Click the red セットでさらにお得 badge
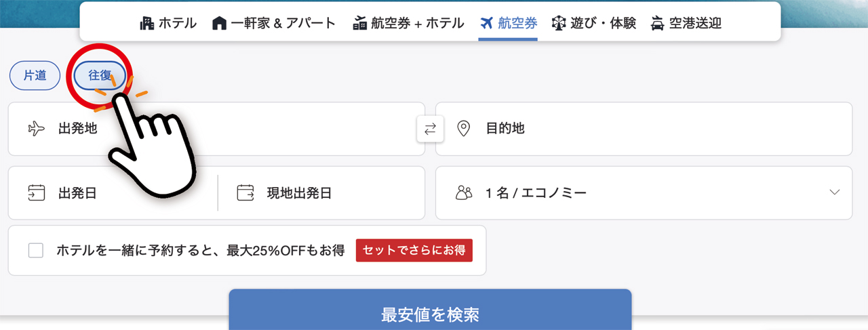Viewport: 868px width, 330px height. tap(414, 250)
